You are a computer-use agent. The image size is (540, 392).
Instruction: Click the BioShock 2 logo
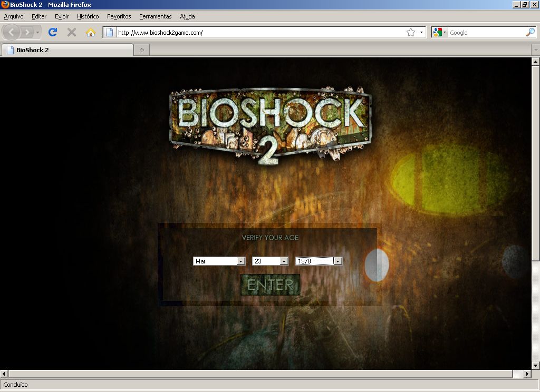[270, 124]
